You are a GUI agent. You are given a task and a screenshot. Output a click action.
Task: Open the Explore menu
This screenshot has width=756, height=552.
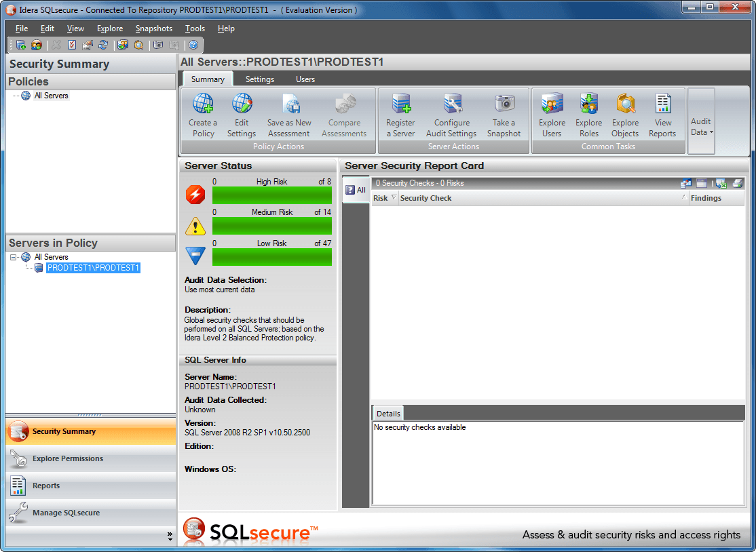[x=110, y=28]
